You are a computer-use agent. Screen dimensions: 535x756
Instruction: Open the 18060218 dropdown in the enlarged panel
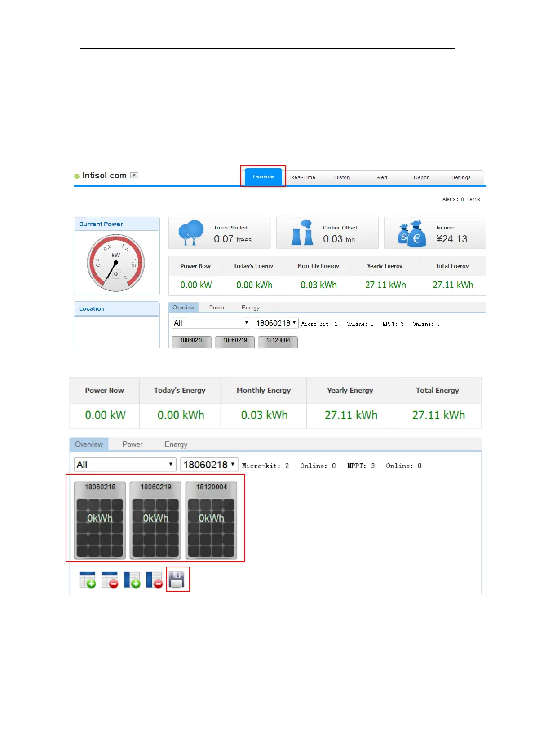click(x=209, y=465)
